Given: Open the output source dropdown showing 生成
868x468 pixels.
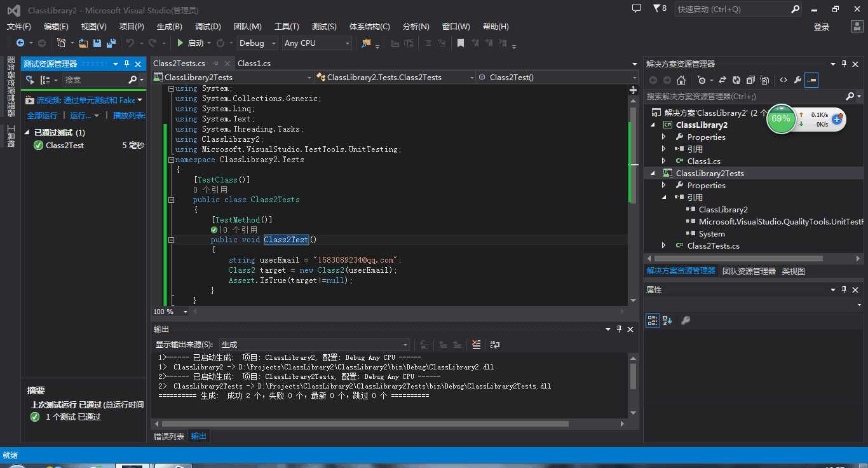Looking at the screenshot, I should pyautogui.click(x=315, y=345).
